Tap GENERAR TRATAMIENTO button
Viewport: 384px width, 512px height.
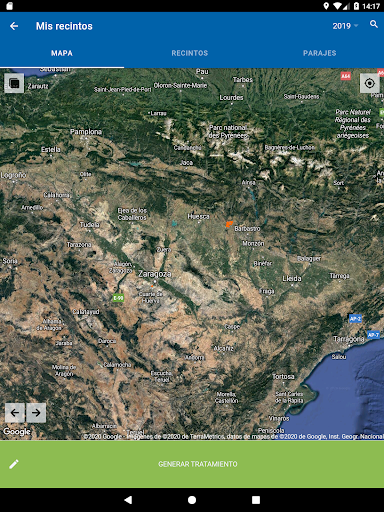[198, 464]
